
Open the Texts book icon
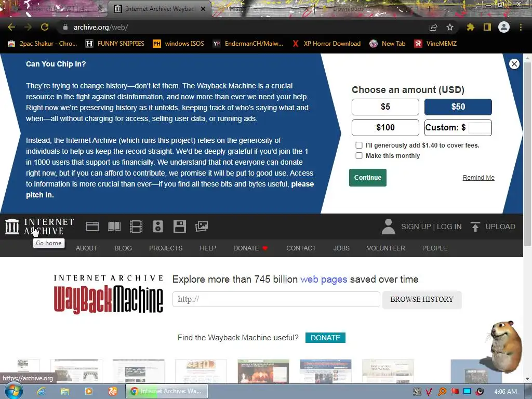click(114, 227)
